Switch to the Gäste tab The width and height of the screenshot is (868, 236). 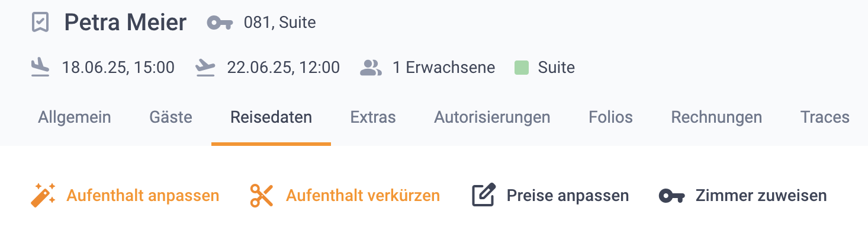[x=171, y=117]
